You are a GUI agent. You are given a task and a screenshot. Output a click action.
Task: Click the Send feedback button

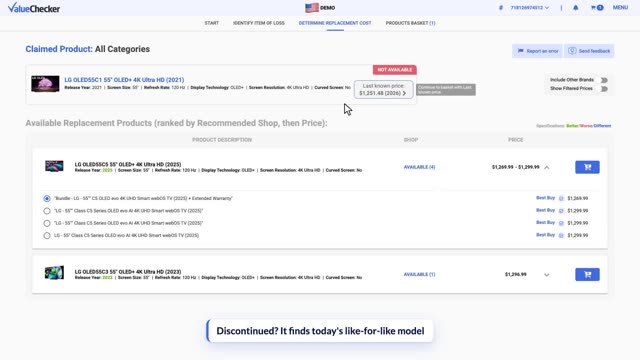click(x=589, y=51)
